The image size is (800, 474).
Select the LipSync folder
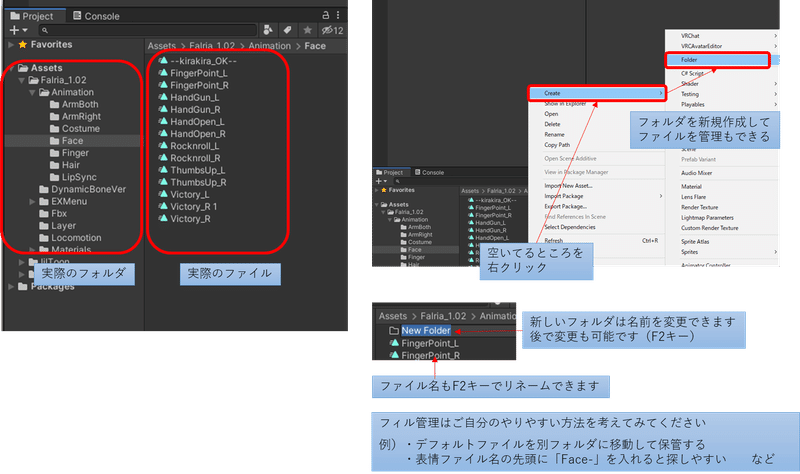(x=73, y=177)
